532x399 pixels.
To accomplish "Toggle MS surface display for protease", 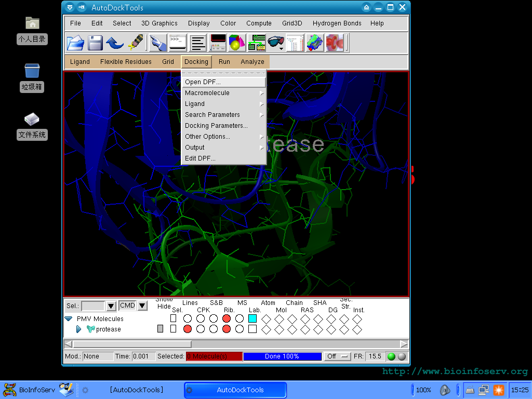I will pyautogui.click(x=240, y=329).
